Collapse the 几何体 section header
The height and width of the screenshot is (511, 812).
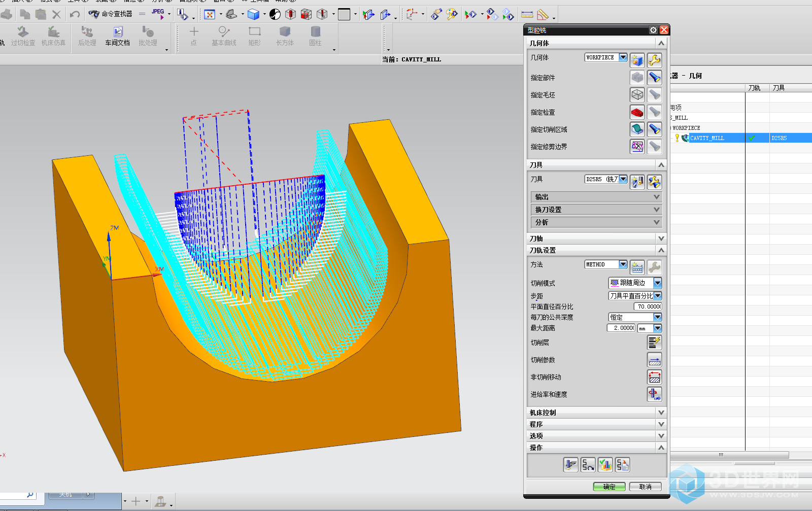pyautogui.click(x=596, y=43)
